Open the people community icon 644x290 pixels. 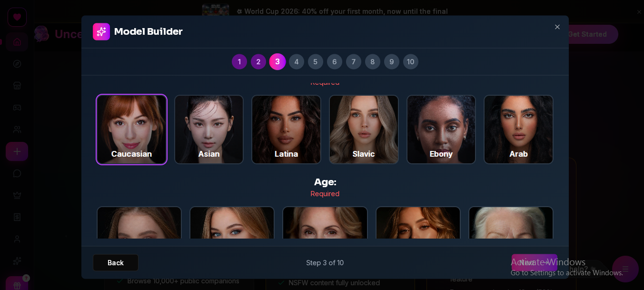click(x=17, y=130)
